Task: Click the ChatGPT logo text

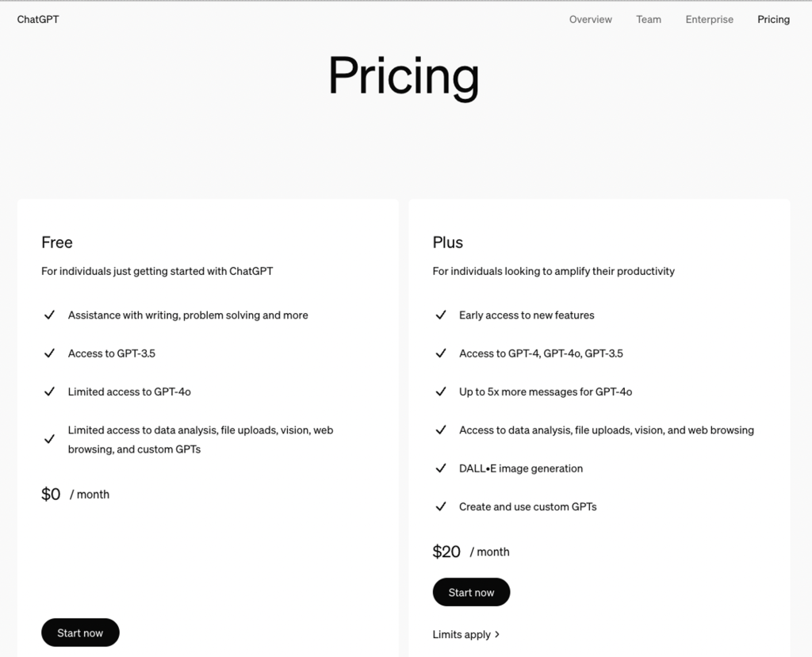Action: click(x=38, y=20)
